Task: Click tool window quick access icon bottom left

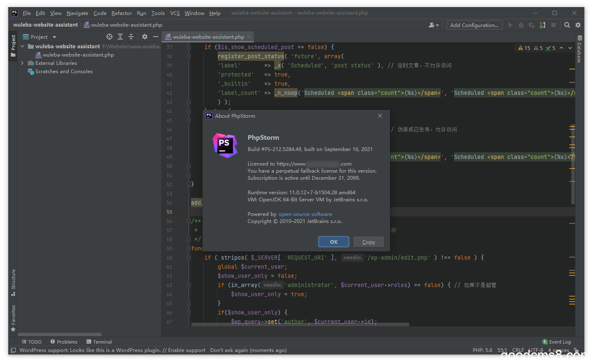Action: pyautogui.click(x=13, y=350)
